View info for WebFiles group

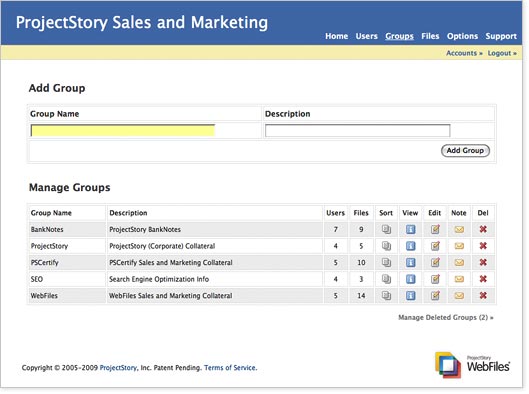coord(410,296)
